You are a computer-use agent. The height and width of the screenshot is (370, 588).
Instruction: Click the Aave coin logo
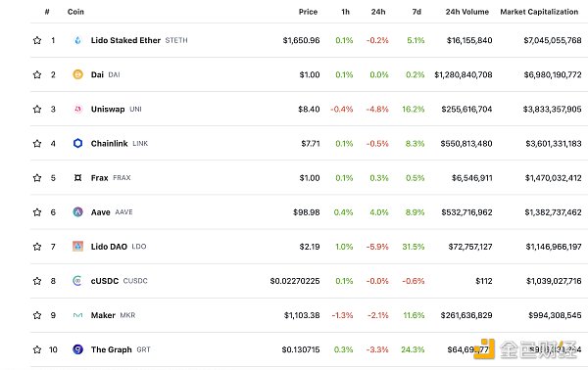[x=77, y=212]
